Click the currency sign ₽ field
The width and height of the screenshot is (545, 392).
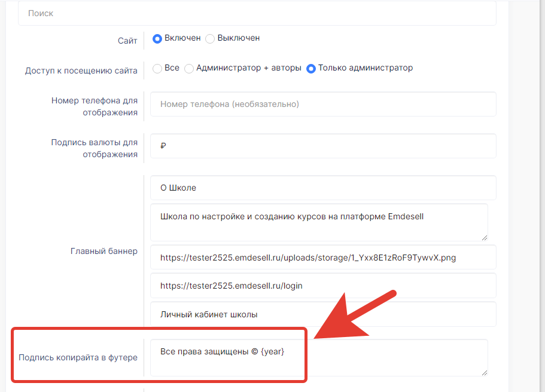pos(323,146)
